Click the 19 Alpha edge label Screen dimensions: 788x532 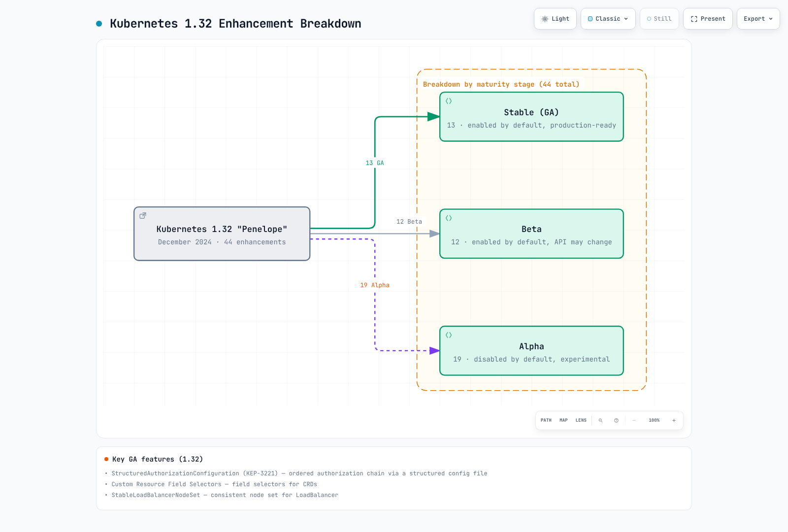(x=375, y=285)
